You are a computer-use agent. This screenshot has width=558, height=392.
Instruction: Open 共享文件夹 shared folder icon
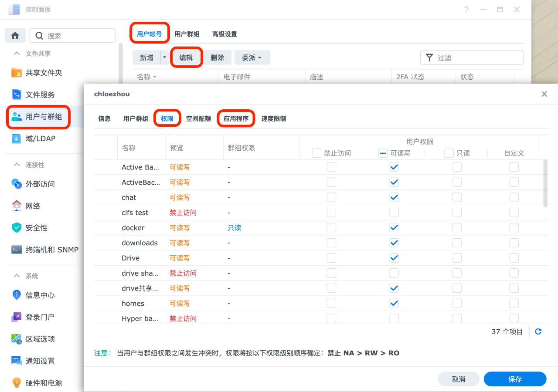point(17,73)
